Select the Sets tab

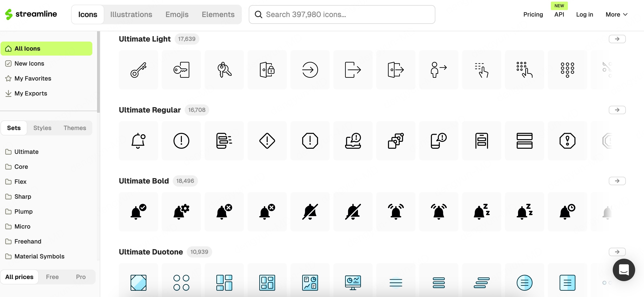point(14,128)
